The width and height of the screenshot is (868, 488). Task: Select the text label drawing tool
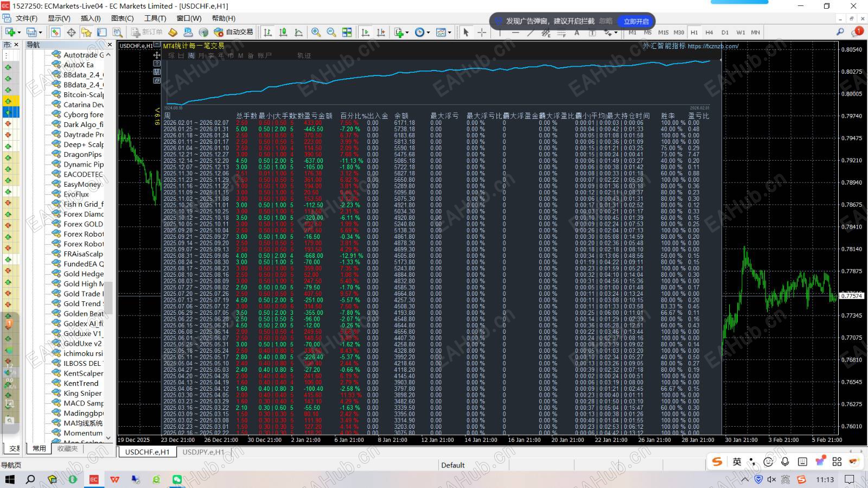[577, 33]
